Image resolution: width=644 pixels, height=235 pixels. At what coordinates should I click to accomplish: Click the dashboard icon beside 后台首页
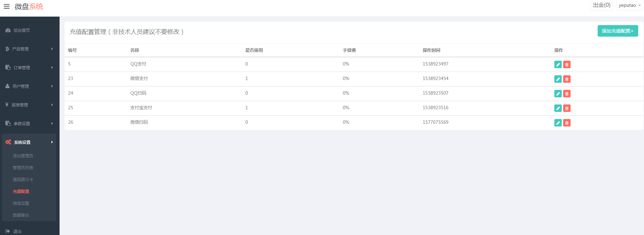[8, 30]
